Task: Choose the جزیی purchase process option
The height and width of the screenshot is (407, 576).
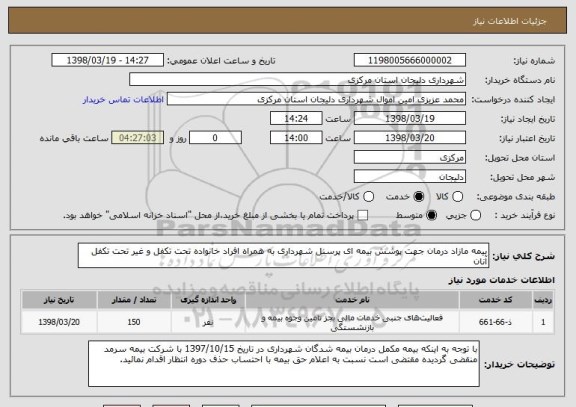Action: [475, 216]
